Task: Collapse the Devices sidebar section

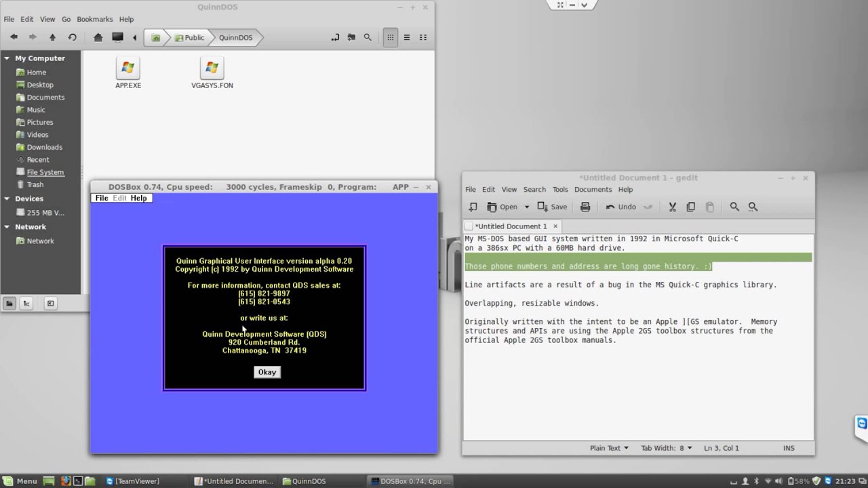Action: (7, 199)
